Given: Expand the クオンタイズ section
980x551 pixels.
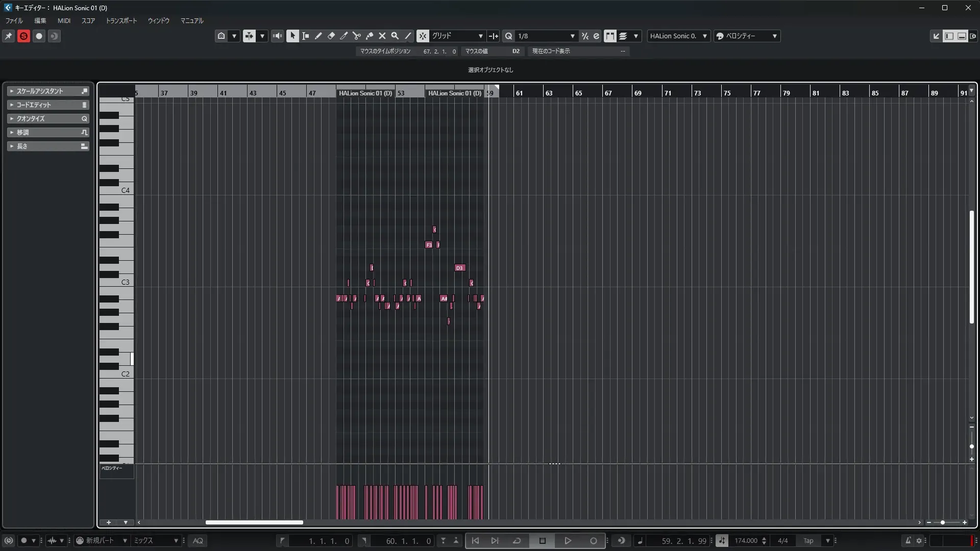Looking at the screenshot, I should coord(31,118).
